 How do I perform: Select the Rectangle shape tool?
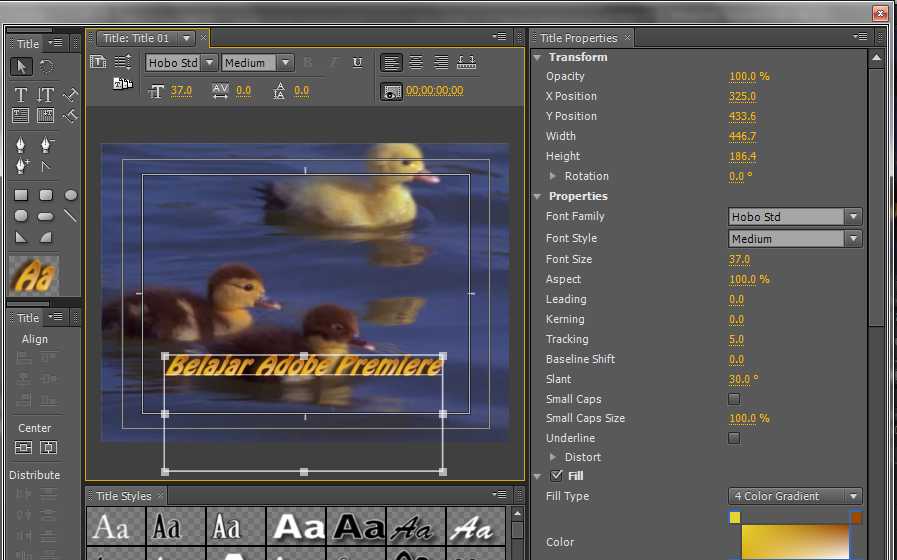[x=21, y=195]
